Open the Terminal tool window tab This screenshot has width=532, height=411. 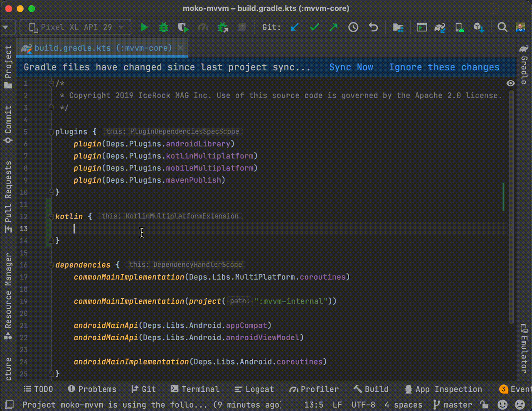195,389
